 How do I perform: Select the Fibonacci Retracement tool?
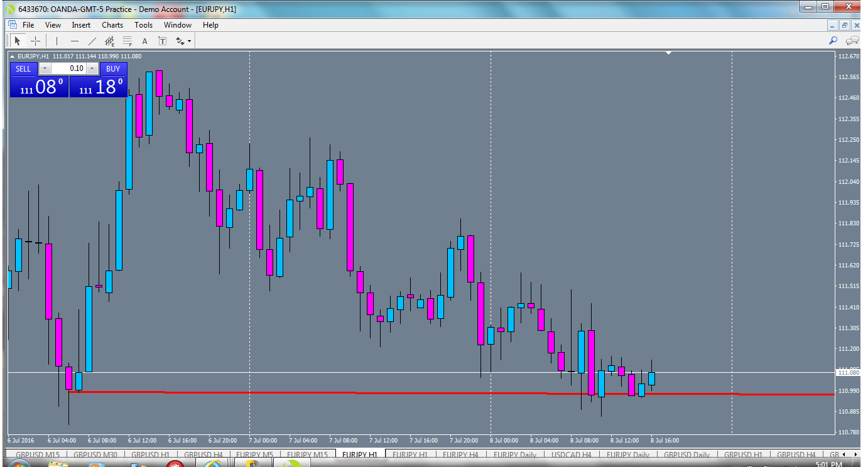click(126, 40)
